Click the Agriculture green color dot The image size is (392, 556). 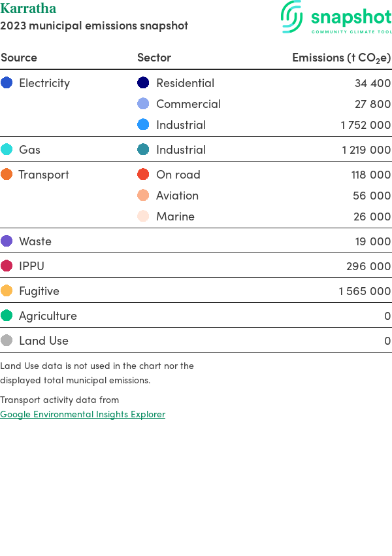(7, 316)
